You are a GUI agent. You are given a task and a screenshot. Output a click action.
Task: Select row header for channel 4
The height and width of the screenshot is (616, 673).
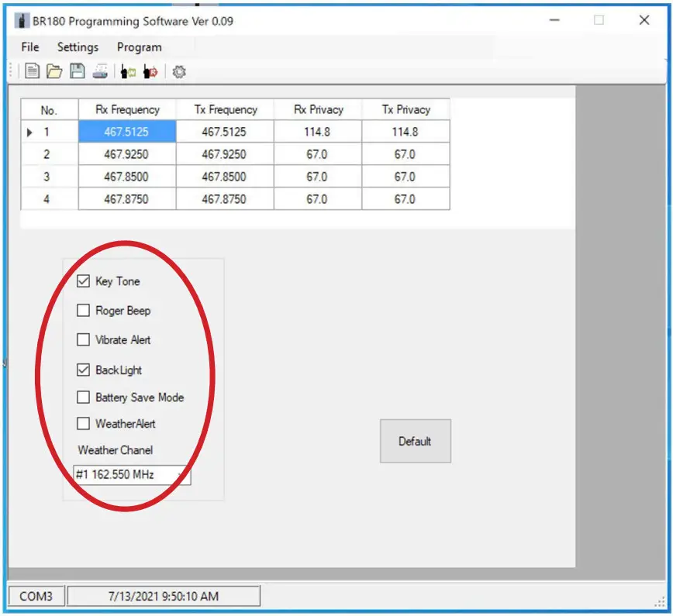tap(50, 198)
